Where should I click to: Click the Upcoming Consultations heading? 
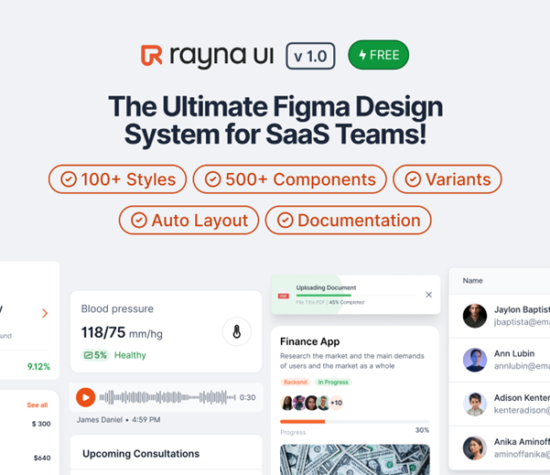[141, 454]
